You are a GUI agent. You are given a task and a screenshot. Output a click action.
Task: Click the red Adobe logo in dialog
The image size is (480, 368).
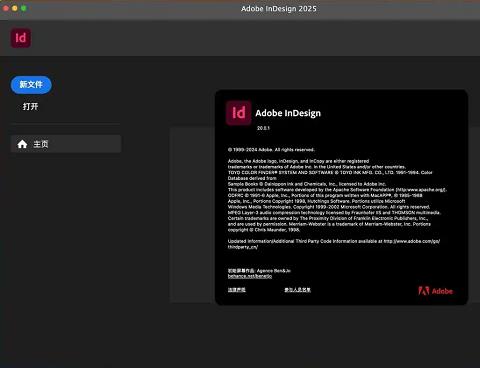[435, 291]
